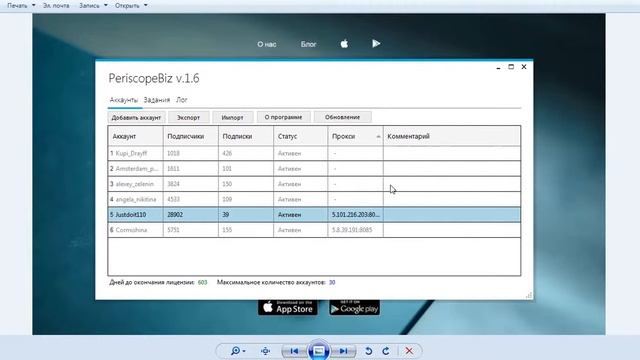Click the О нас link on website

click(267, 44)
